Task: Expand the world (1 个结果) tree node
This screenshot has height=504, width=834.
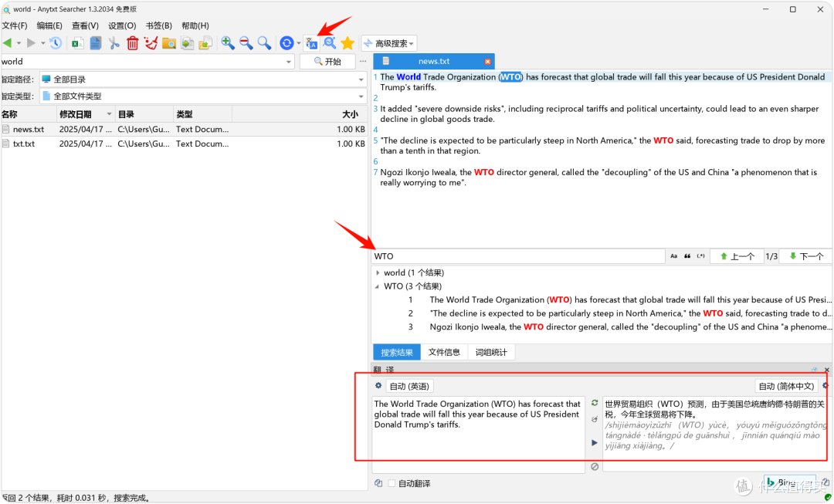Action: point(378,272)
